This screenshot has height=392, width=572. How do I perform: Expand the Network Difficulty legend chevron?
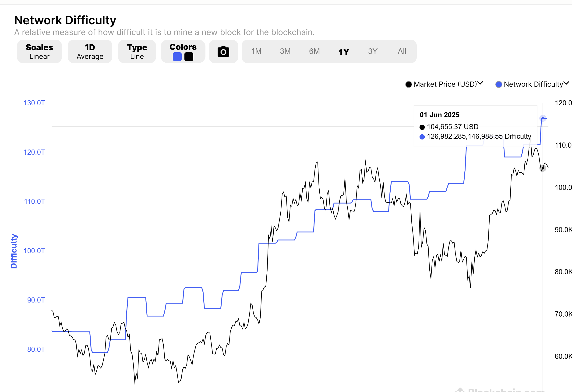(566, 83)
